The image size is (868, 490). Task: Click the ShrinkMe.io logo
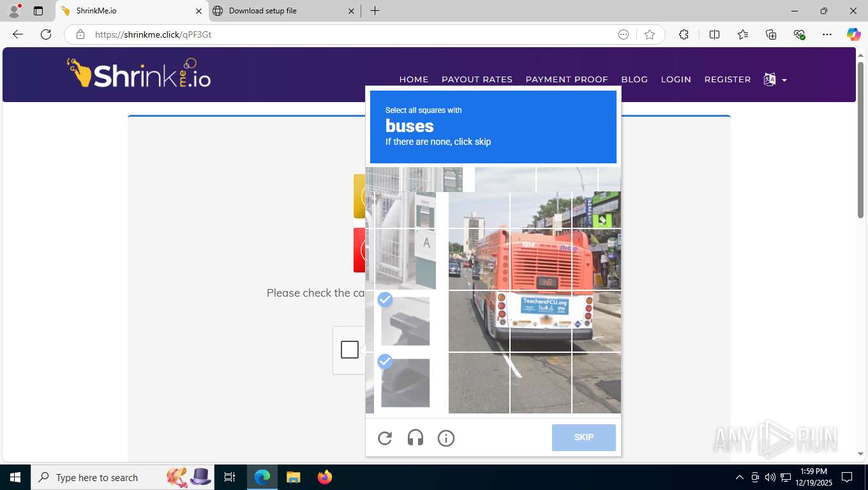pos(139,73)
